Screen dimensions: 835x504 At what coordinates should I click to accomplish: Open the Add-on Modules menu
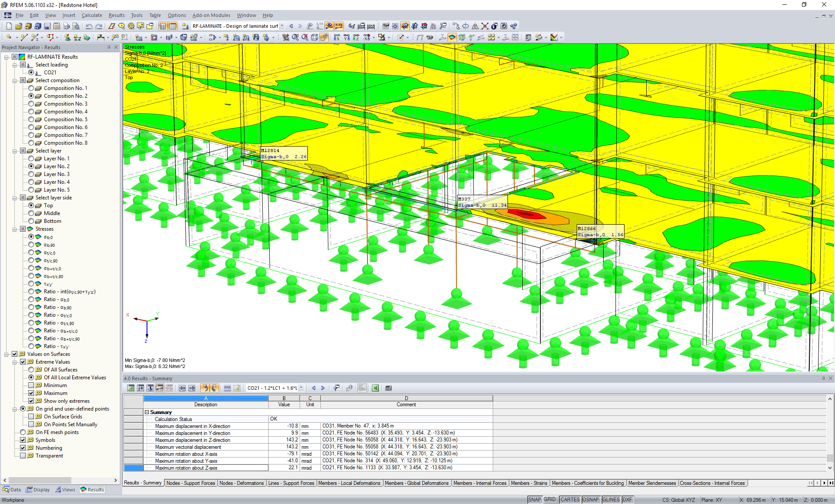point(211,15)
